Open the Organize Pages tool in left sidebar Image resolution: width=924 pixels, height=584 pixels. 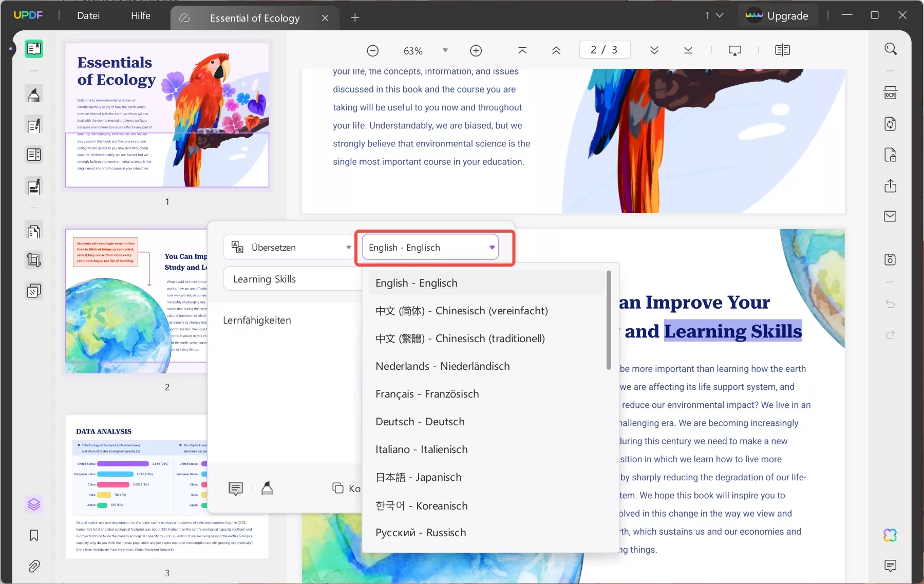point(34,155)
